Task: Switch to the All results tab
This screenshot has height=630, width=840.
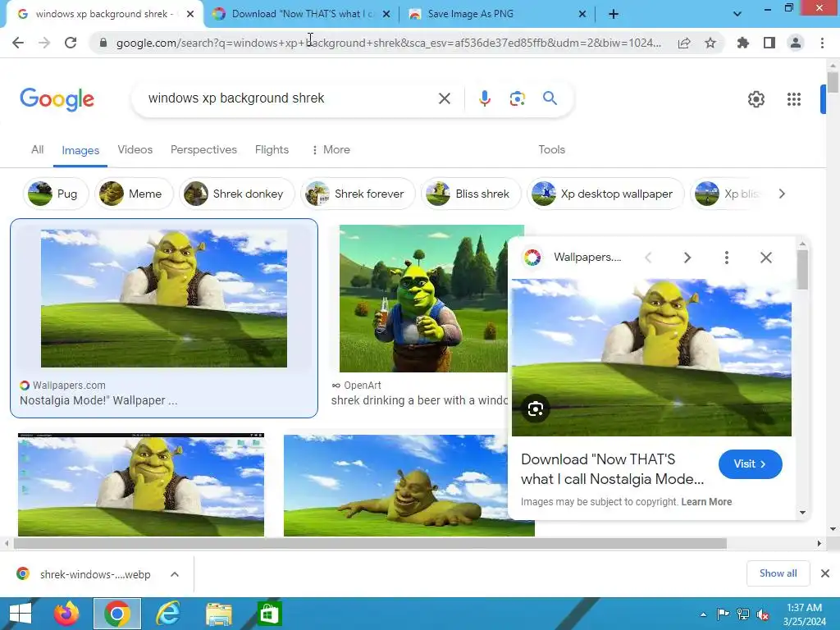Action: (x=38, y=149)
